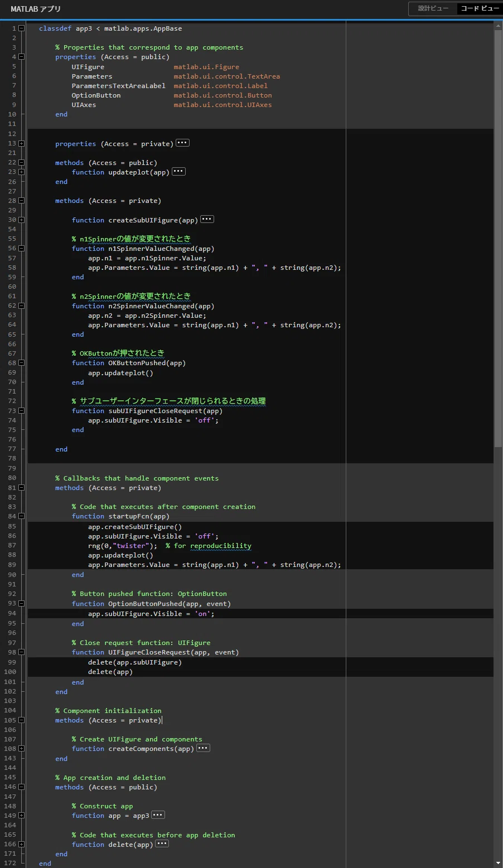Click the text matlab.ui.control.UIAxes

[223, 105]
